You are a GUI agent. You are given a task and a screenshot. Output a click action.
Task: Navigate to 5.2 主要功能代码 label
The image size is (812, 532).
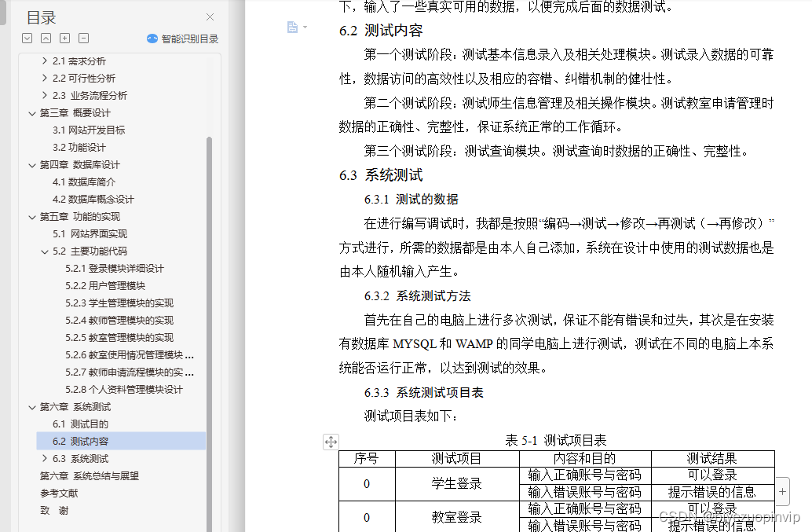[90, 251]
